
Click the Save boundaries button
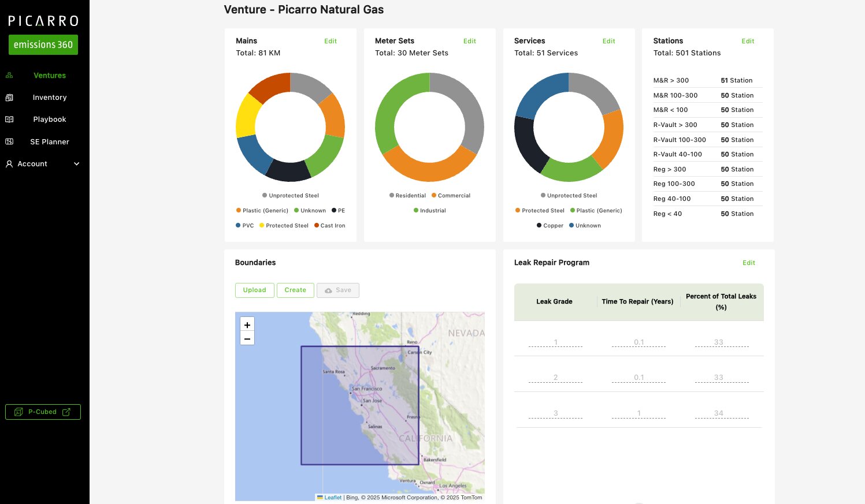coord(338,290)
